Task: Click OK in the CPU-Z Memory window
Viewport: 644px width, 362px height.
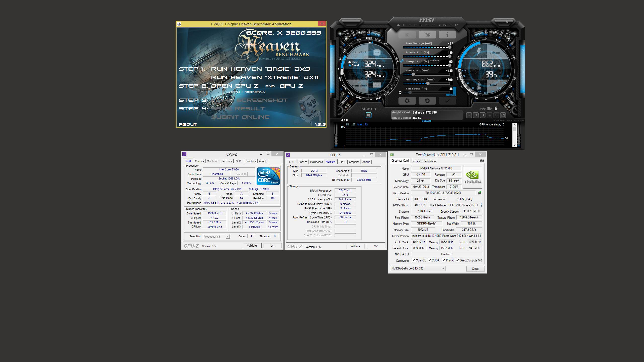Action: (x=376, y=246)
